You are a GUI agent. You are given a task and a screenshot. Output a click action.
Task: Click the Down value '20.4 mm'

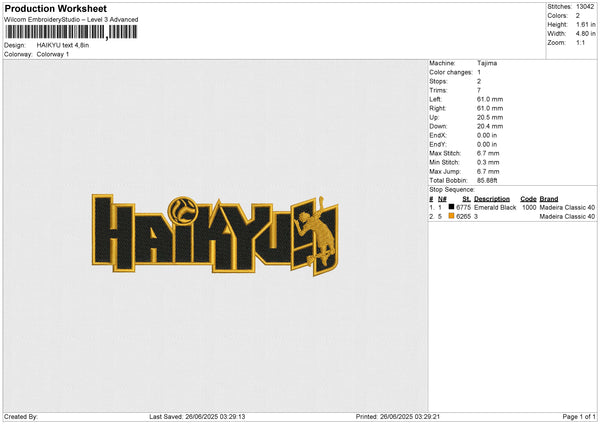click(490, 126)
